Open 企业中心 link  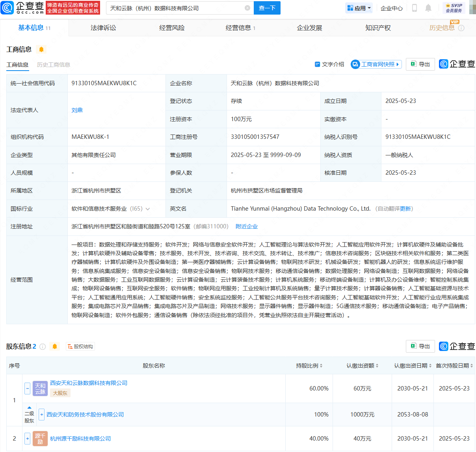pos(392,8)
